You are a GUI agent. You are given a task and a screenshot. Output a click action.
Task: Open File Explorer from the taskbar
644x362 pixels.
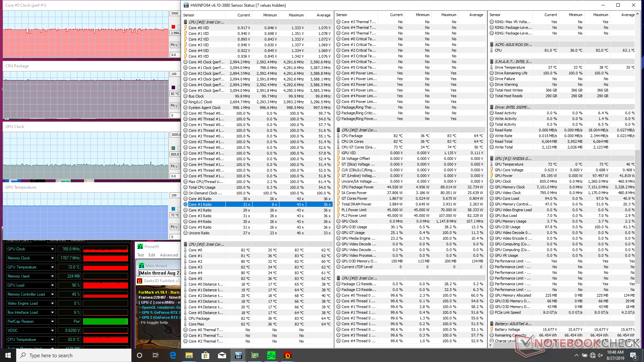pos(189,355)
